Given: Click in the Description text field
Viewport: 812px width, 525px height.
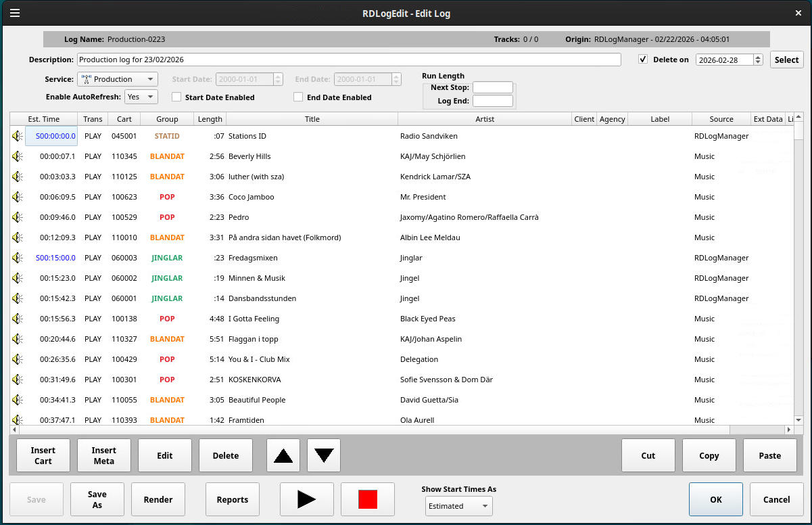Looking at the screenshot, I should tap(349, 60).
